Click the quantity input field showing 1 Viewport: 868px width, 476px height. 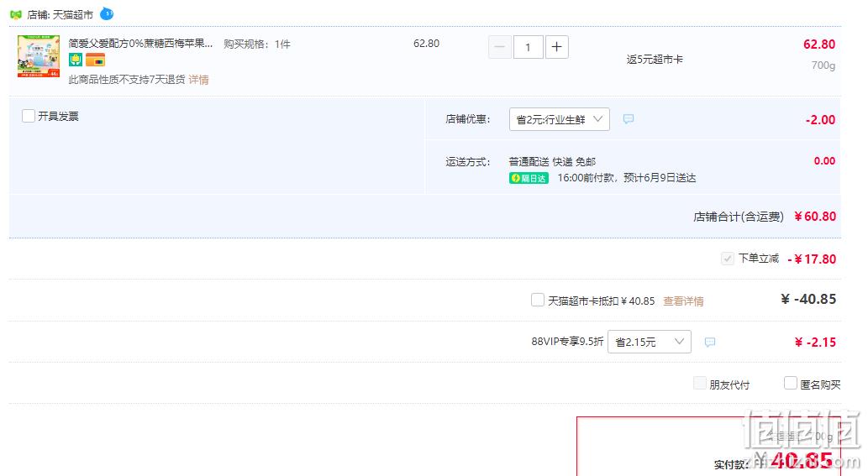click(528, 47)
